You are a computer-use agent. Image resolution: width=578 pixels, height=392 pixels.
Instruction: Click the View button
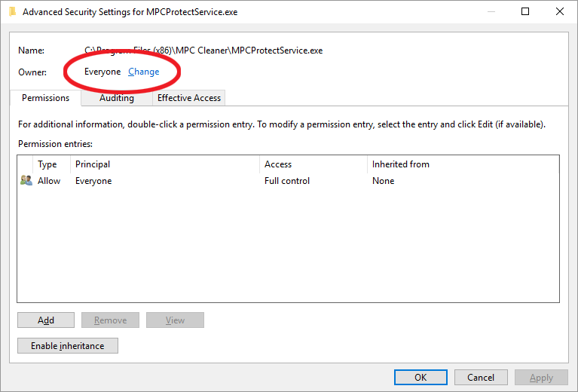pos(175,320)
